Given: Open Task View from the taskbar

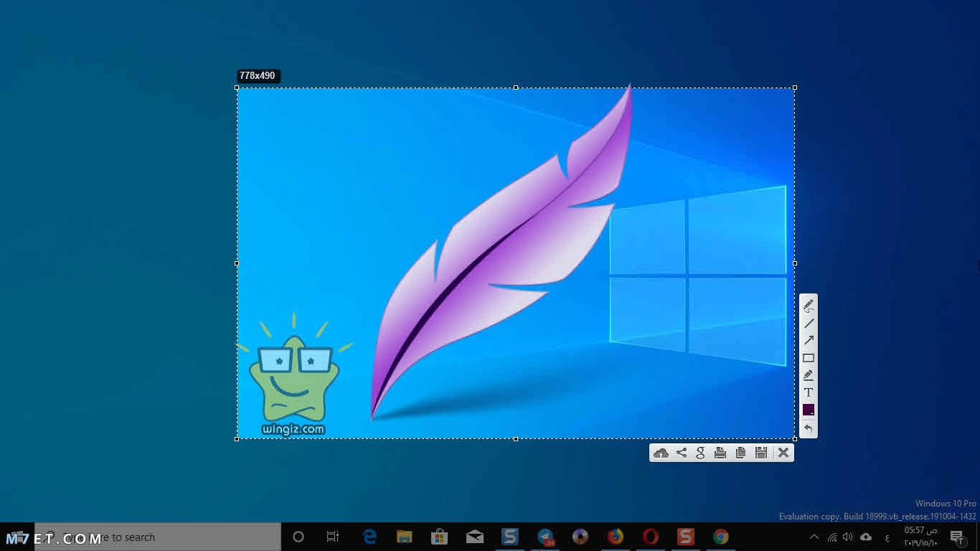Looking at the screenshot, I should [x=333, y=537].
